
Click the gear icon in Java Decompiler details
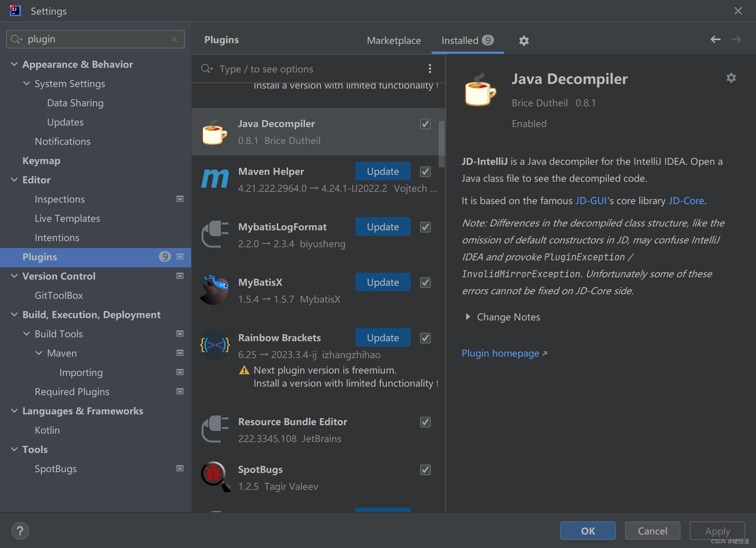[731, 78]
